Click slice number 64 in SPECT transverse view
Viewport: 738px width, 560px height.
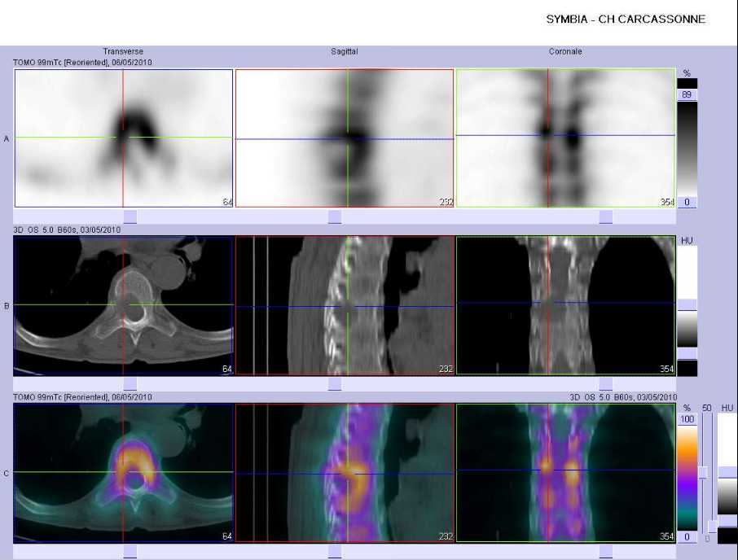pos(227,202)
